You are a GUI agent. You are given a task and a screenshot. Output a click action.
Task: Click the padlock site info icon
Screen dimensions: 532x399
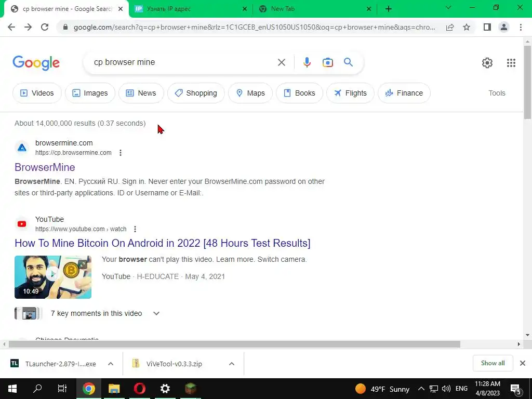tap(65, 27)
